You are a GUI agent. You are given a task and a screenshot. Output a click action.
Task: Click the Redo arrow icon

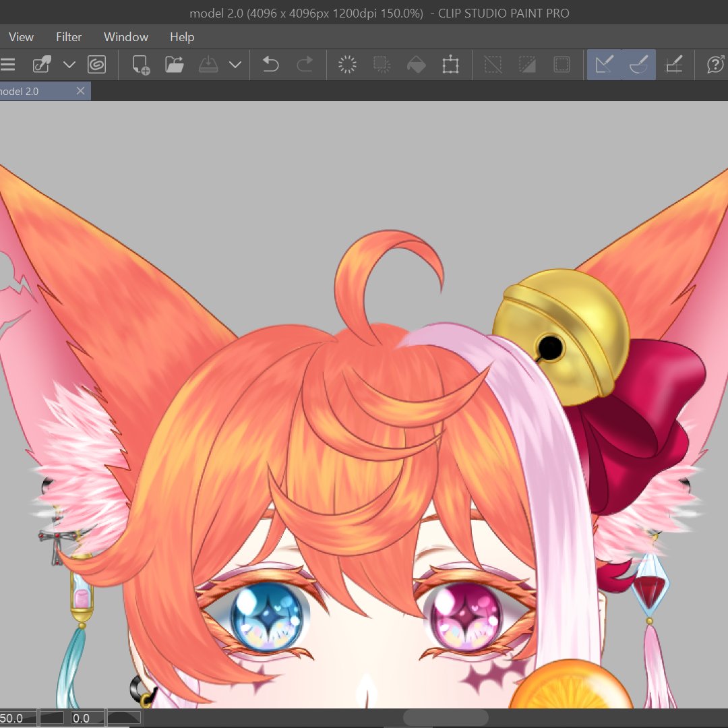305,64
